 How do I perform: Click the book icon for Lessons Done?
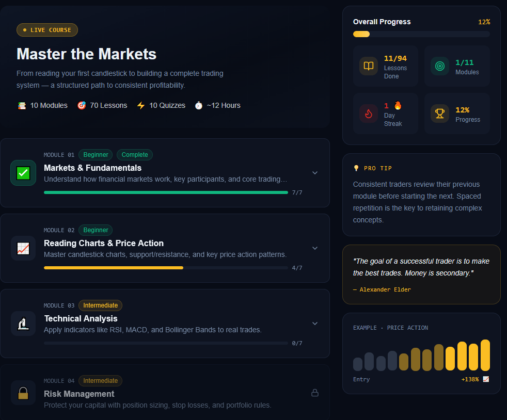coord(369,66)
